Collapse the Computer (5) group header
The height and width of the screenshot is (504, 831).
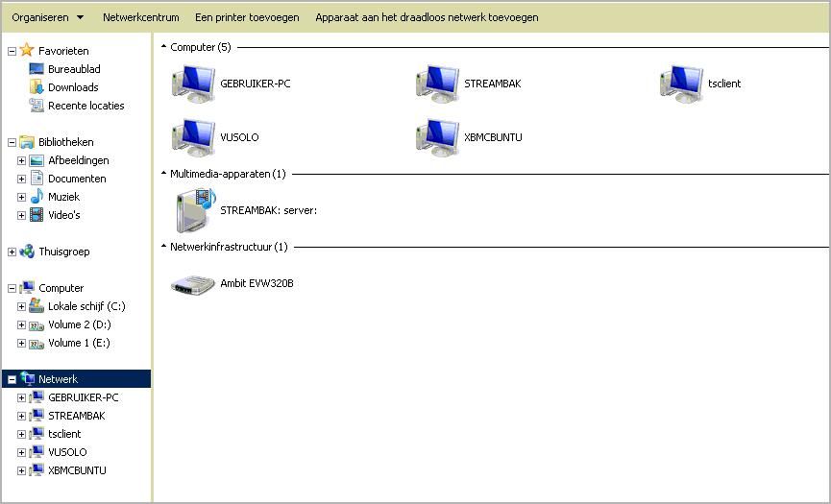[x=163, y=47]
